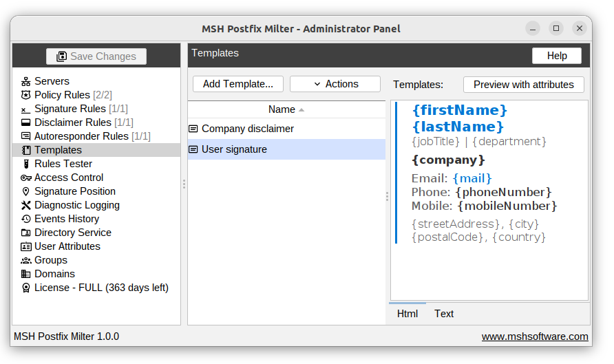The image size is (614, 364).
Task: Click the Directory Service folder icon
Action: point(26,233)
